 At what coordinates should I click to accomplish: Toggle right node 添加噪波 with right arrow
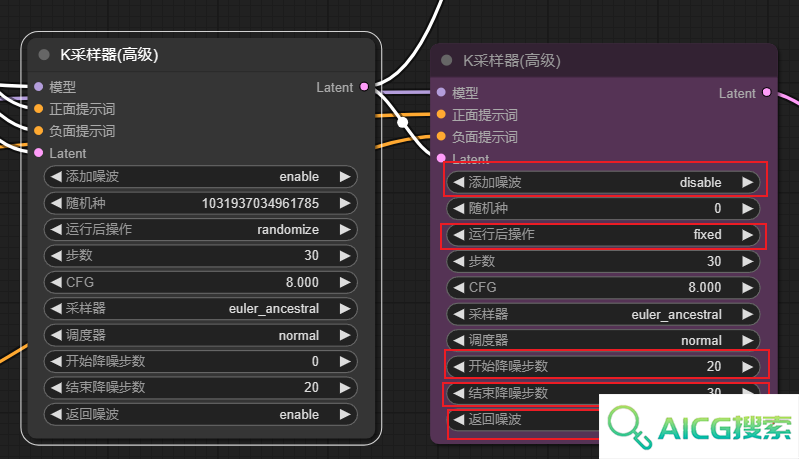(748, 182)
